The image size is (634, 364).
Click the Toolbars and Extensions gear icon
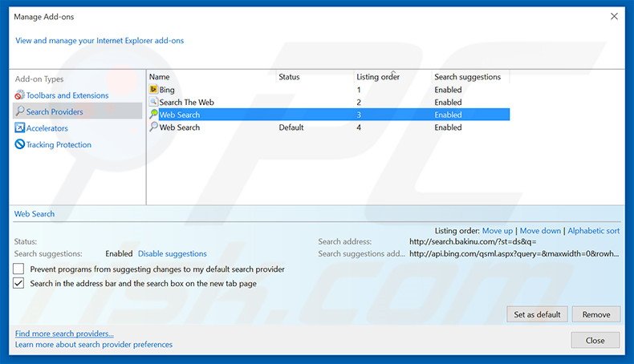[19, 95]
